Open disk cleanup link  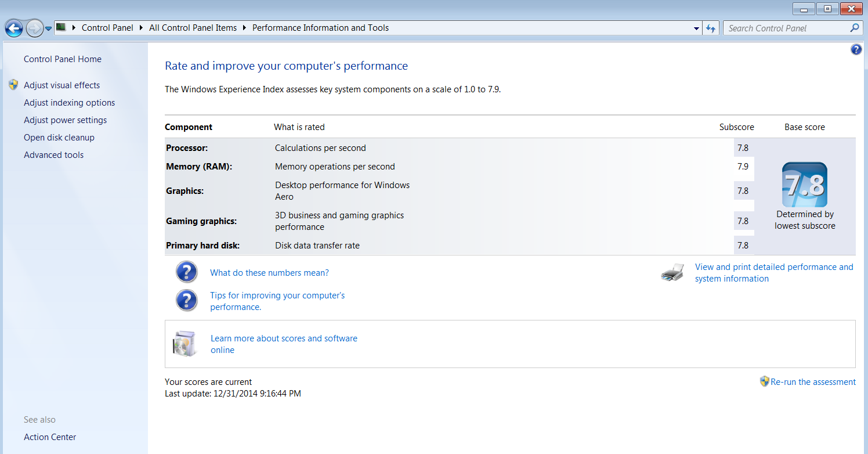click(x=59, y=138)
